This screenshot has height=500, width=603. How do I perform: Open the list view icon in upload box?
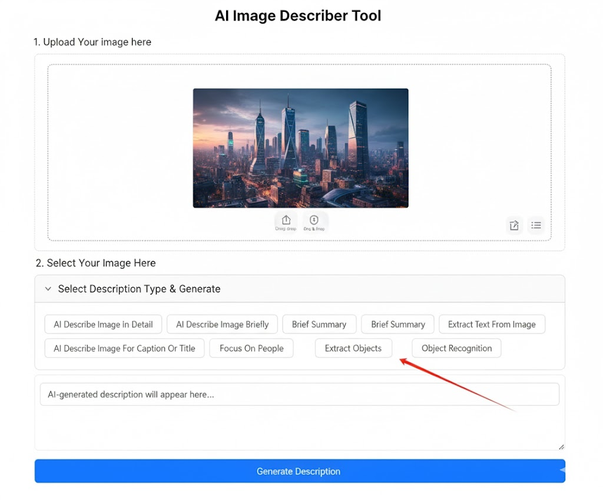(x=537, y=225)
